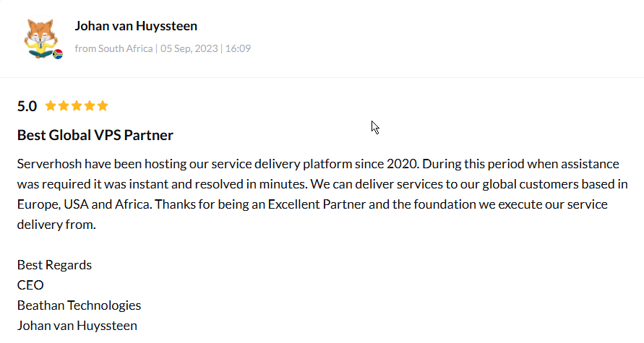Viewport: 644px width, 343px height.
Task: Click the third rating star
Action: tap(77, 106)
